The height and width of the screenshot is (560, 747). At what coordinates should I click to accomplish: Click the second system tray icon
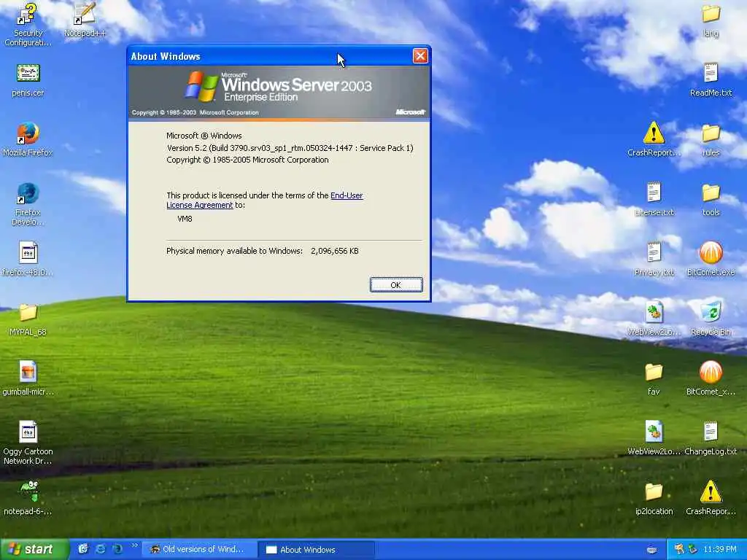click(693, 550)
